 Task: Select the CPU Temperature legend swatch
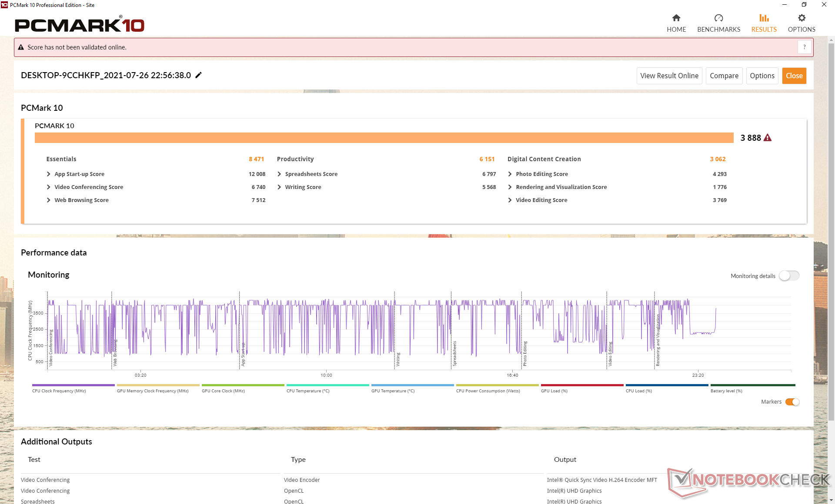click(x=327, y=385)
